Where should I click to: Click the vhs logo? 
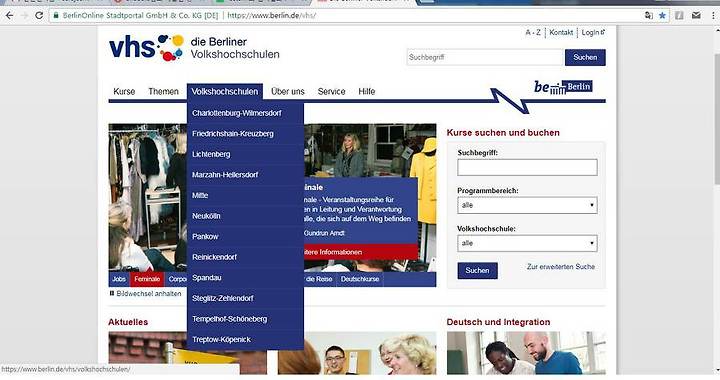146,47
